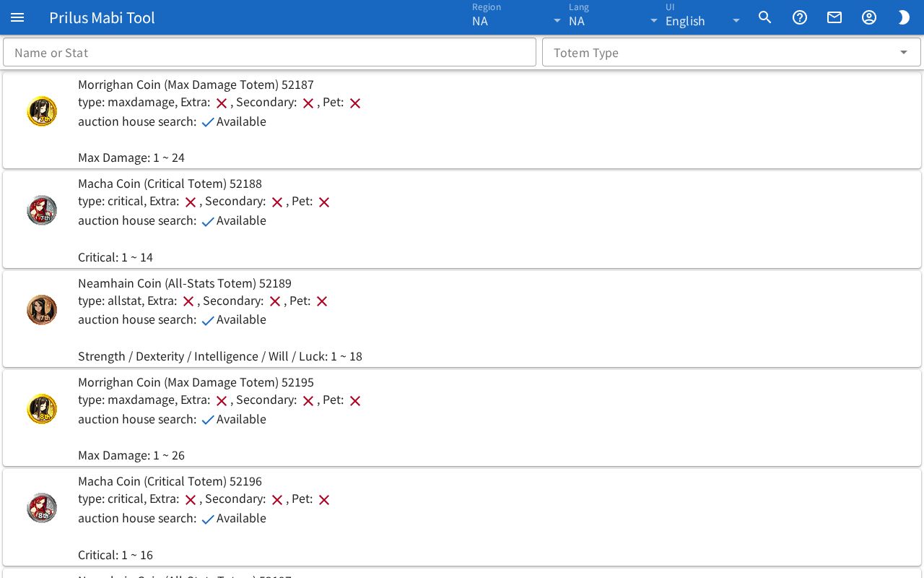
Task: Click 'Critical: 1 ~ 16' stat text
Action: click(115, 555)
